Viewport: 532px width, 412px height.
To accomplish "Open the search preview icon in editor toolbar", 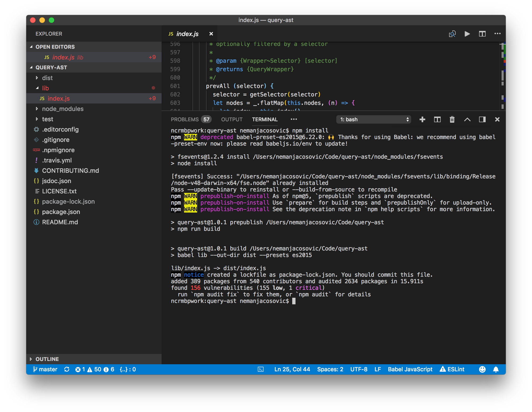I will pyautogui.click(x=452, y=34).
